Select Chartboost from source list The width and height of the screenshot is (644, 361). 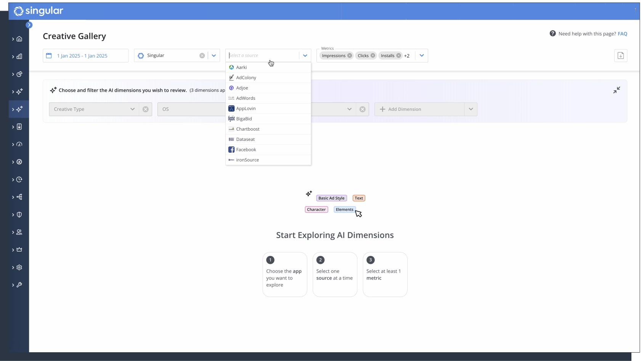pyautogui.click(x=268, y=129)
